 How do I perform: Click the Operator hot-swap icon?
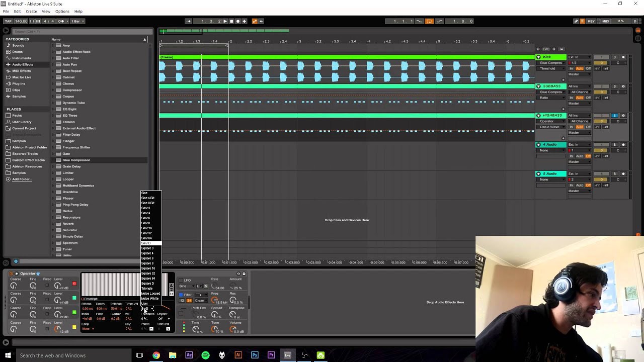coord(238,274)
